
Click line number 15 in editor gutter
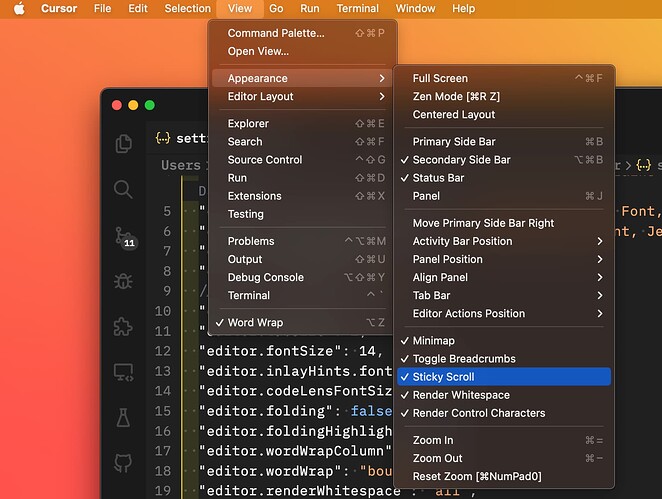point(163,411)
